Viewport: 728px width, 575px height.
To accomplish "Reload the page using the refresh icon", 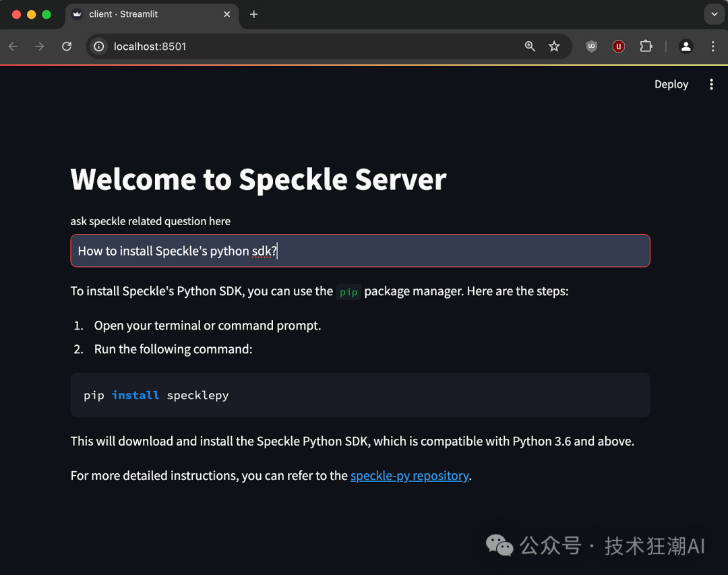I will (66, 46).
